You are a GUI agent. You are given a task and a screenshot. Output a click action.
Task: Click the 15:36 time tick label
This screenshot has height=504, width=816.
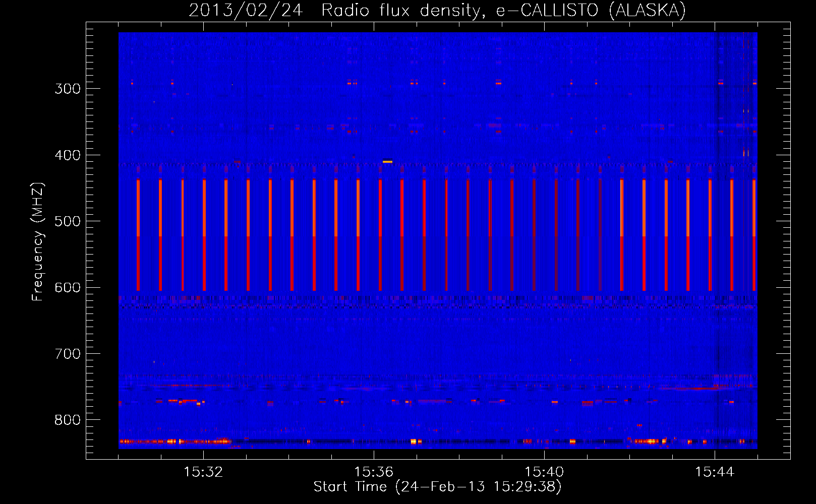[x=374, y=472]
